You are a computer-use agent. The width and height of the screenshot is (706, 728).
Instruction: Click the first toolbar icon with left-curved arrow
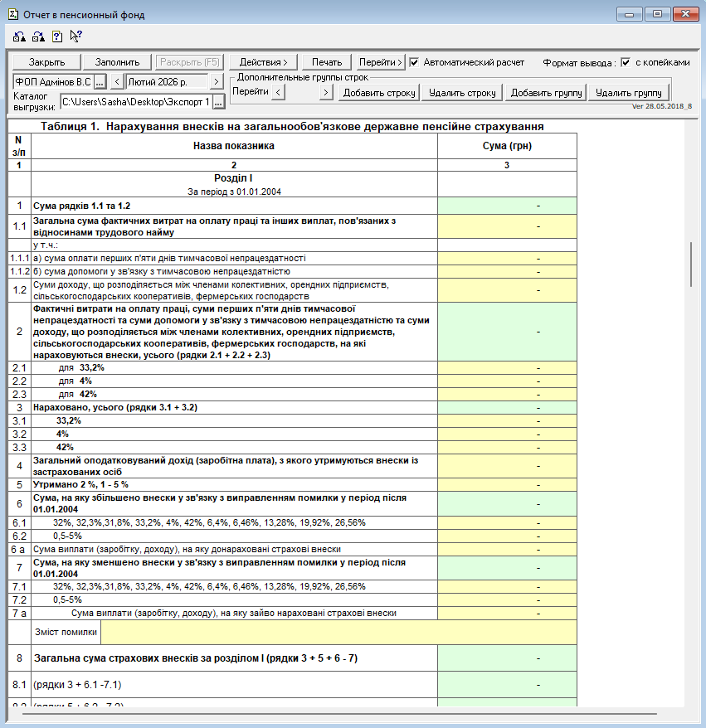[x=19, y=36]
